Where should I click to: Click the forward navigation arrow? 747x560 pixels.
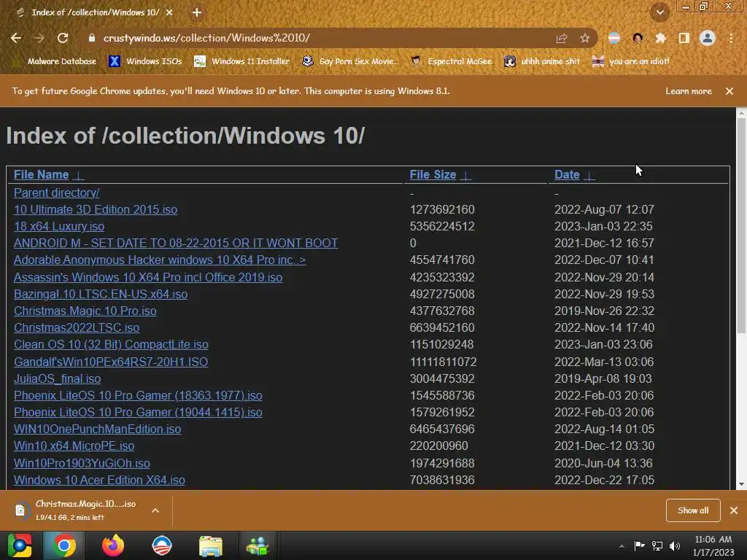tap(39, 38)
